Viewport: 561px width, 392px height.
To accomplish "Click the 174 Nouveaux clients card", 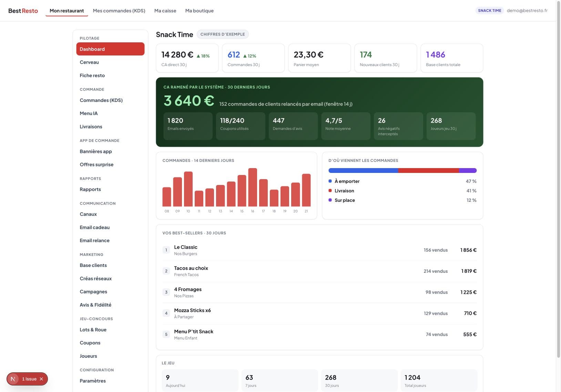I will click(386, 58).
